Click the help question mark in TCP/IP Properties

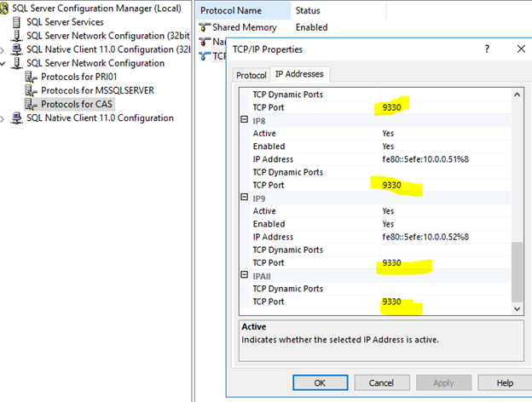487,49
